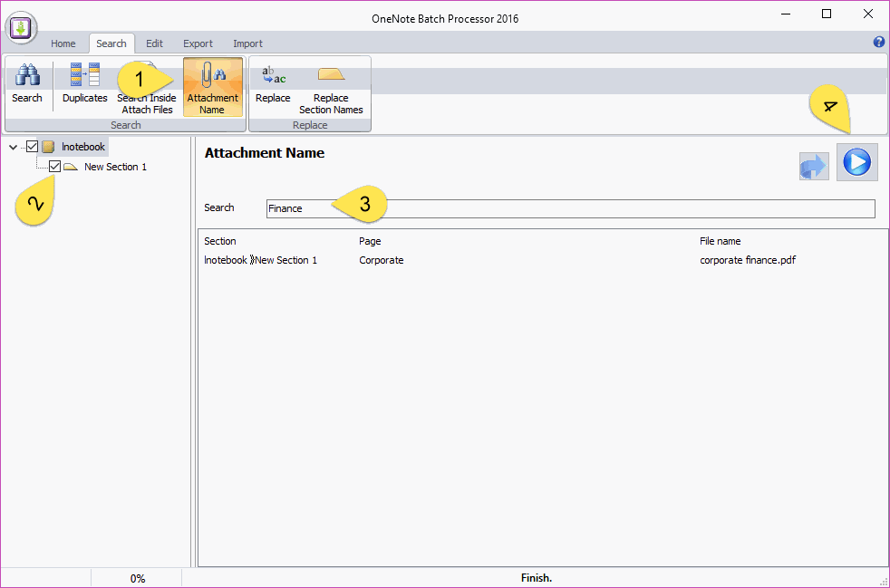
Task: Minimize the OneNote Batch Processor window
Action: point(786,14)
